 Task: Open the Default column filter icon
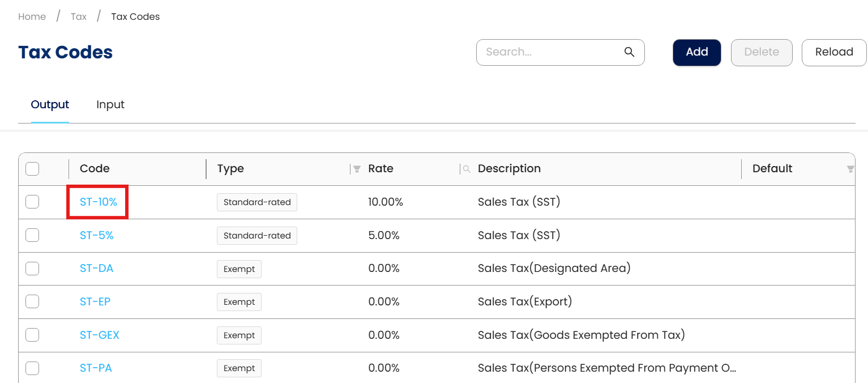coord(850,169)
